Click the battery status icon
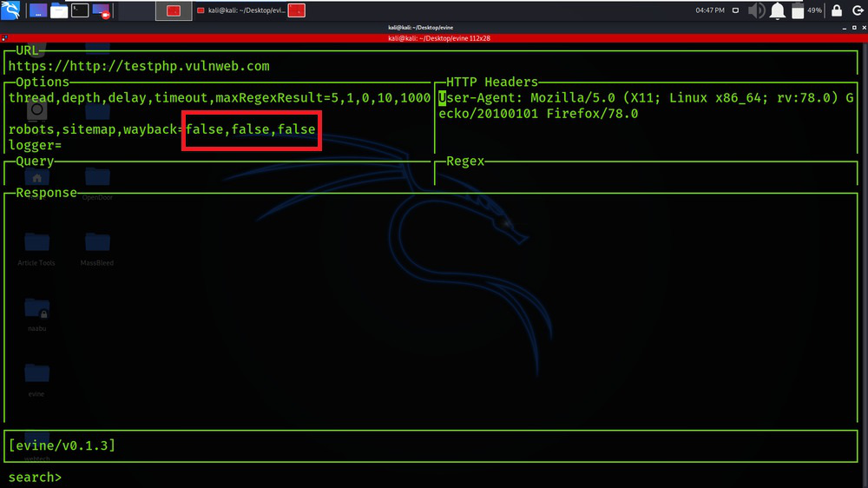 798,10
